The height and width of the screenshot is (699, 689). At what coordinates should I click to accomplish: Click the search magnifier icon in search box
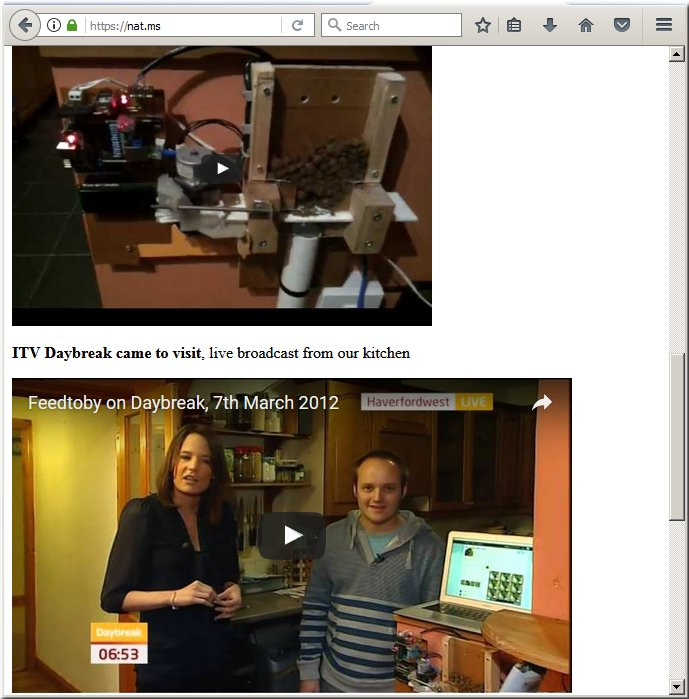tap(334, 25)
